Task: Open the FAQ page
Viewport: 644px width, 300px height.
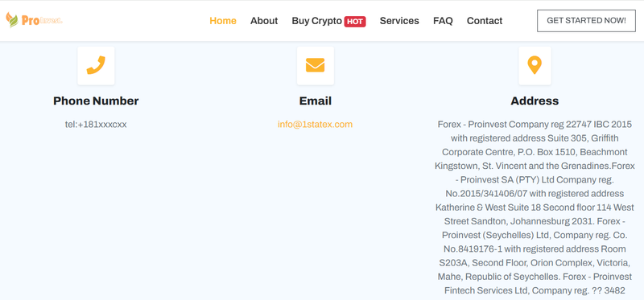Action: tap(443, 21)
